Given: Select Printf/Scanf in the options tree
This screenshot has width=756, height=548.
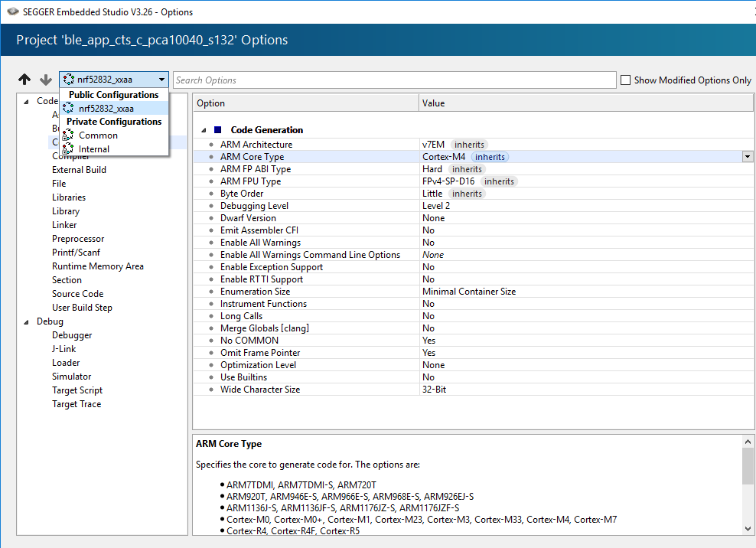Looking at the screenshot, I should tap(77, 253).
